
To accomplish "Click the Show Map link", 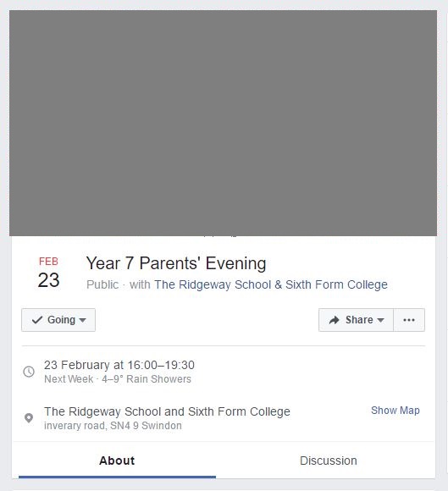I will pyautogui.click(x=395, y=411).
